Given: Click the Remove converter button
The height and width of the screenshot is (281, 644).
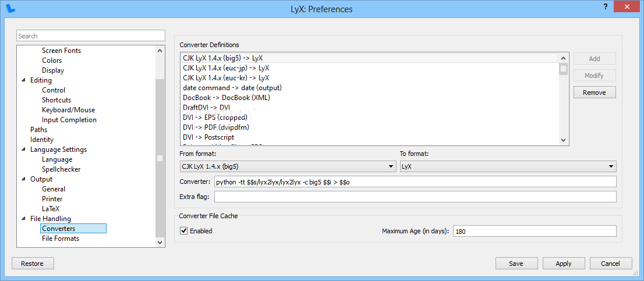Looking at the screenshot, I should tap(595, 93).
